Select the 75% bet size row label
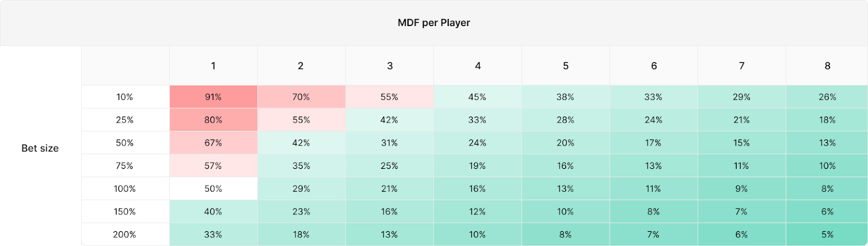 (125, 166)
